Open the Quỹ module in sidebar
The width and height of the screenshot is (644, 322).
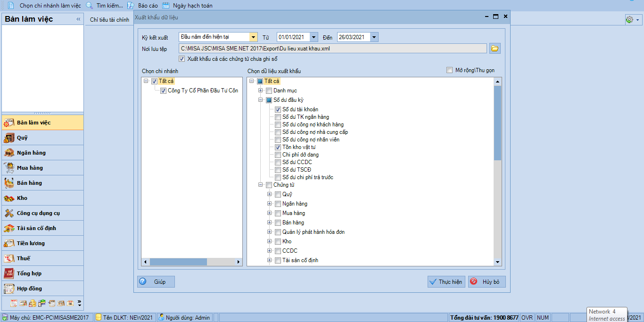(x=42, y=138)
